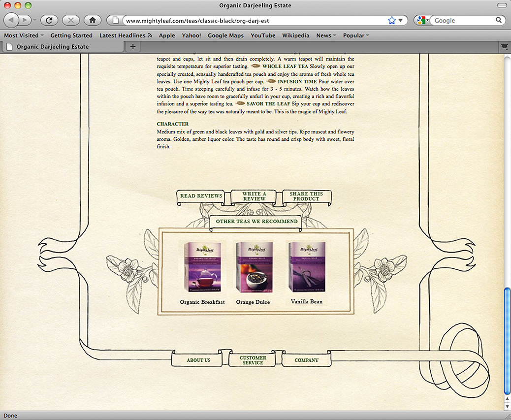Screen dimensions: 511x420
Task: Open the Vanilla Bean tea name link
Action: pos(307,302)
